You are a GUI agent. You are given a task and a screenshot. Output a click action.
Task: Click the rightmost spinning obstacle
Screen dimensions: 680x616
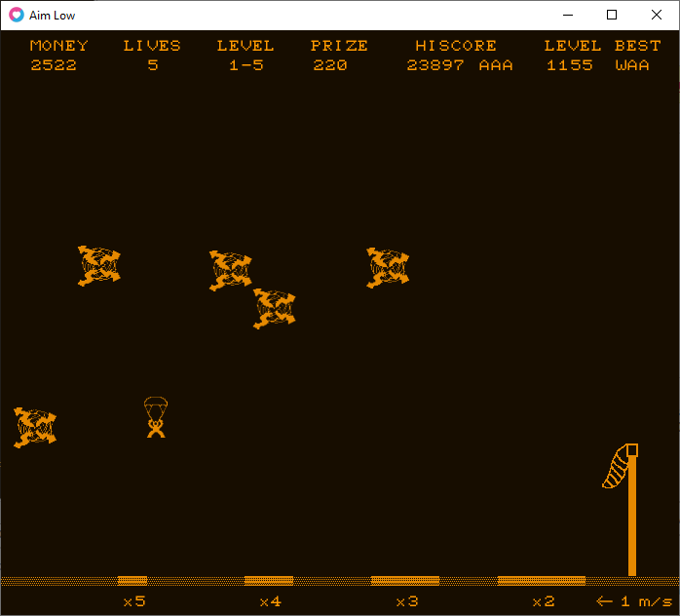point(388,268)
